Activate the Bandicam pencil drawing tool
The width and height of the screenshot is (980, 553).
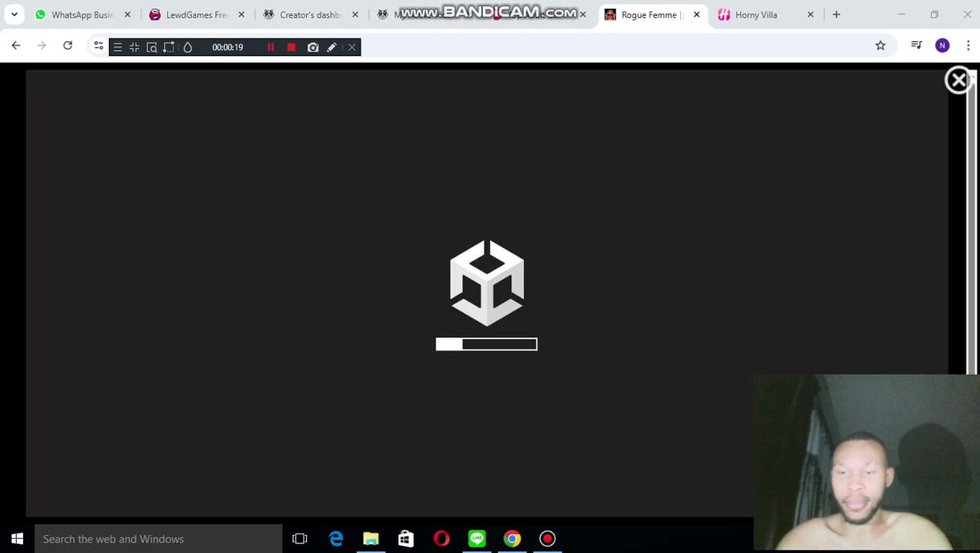coord(332,47)
